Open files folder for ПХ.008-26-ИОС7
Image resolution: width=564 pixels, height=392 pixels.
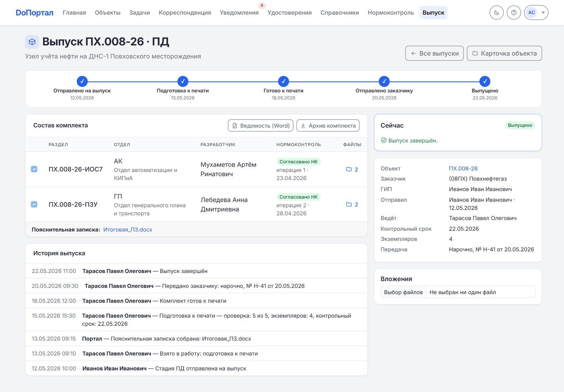coord(352,169)
